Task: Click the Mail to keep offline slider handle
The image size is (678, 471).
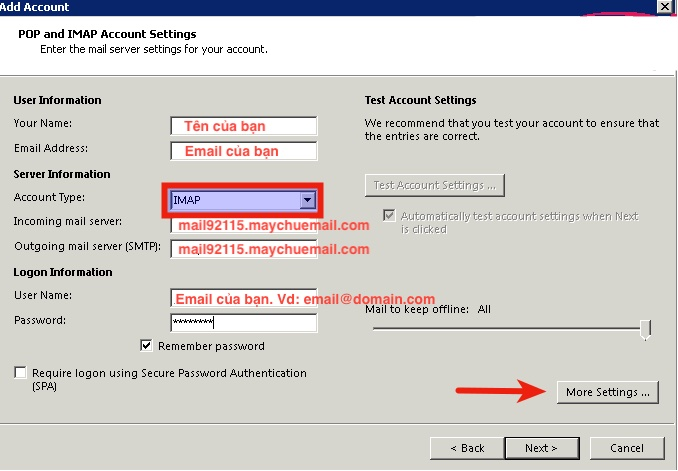Action: pyautogui.click(x=646, y=329)
